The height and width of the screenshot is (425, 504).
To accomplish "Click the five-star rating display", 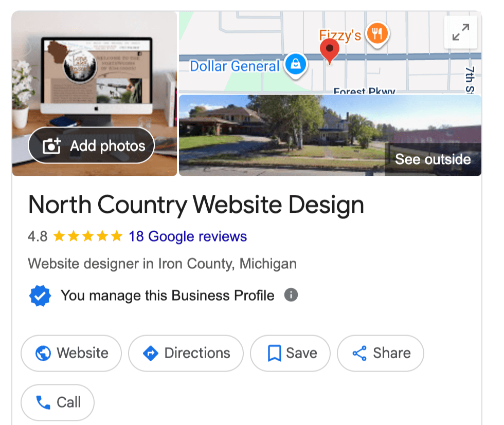I will [x=88, y=236].
